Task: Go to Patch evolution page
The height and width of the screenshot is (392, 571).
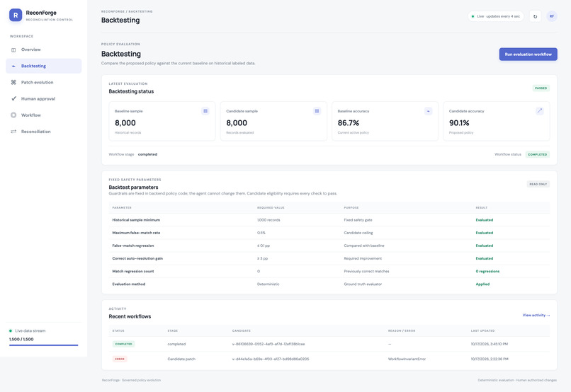Action: 44,82
